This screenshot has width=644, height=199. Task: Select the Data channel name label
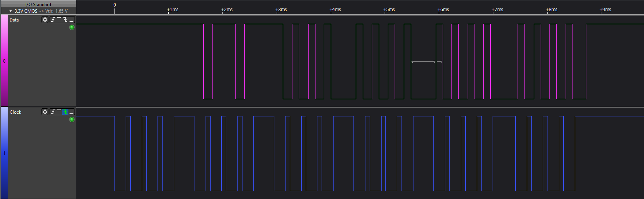pos(14,20)
